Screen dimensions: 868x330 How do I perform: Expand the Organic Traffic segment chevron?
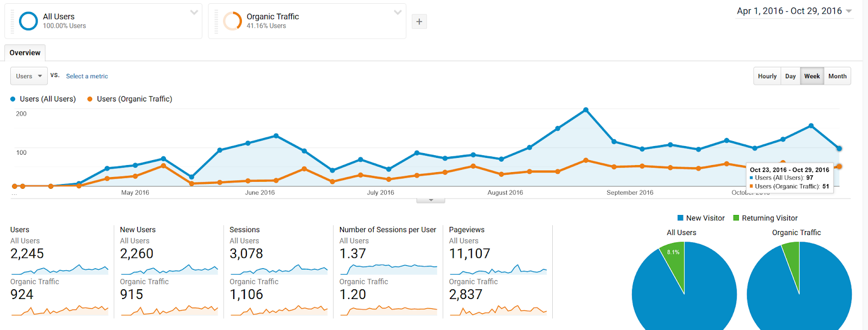pyautogui.click(x=398, y=12)
